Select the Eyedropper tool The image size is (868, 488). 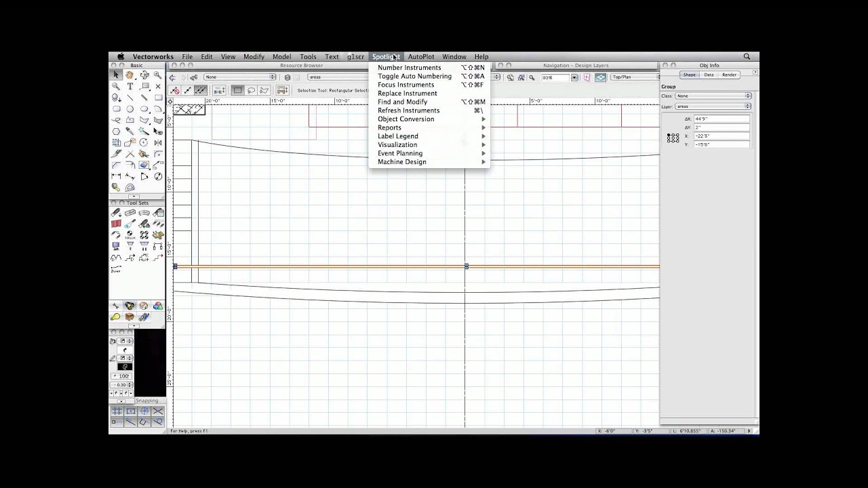pos(130,131)
